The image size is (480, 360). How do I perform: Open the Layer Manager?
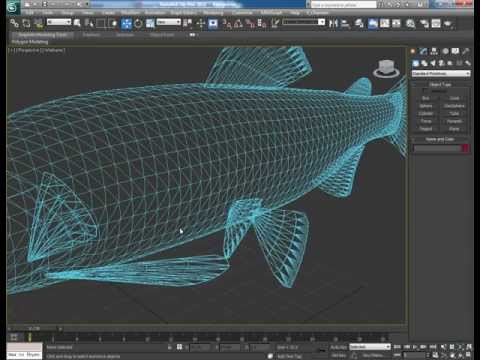pyautogui.click(x=359, y=23)
